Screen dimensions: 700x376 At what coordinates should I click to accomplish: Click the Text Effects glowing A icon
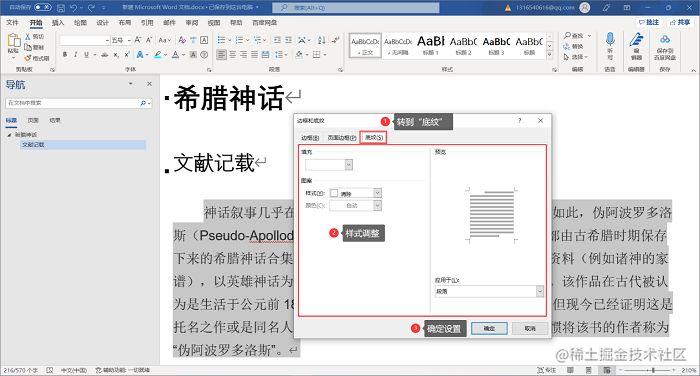[x=140, y=54]
